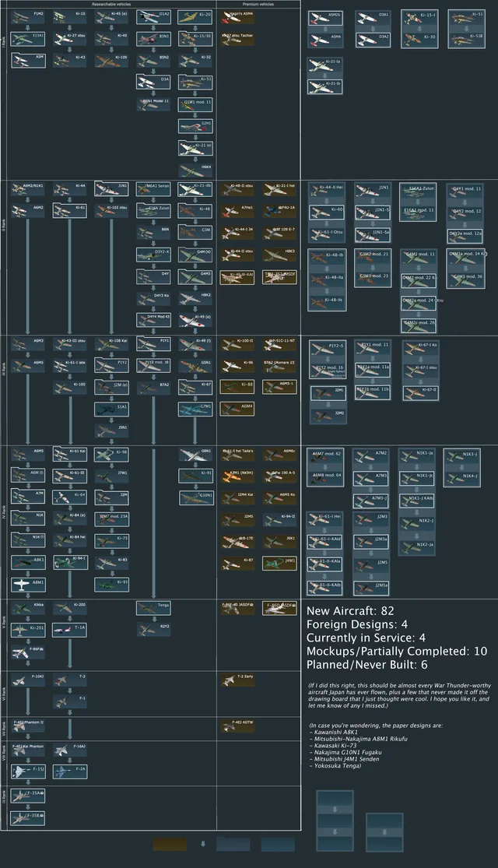The height and width of the screenshot is (868, 498).
Task: Select the S1A1 aircraft card
Action: (x=111, y=409)
